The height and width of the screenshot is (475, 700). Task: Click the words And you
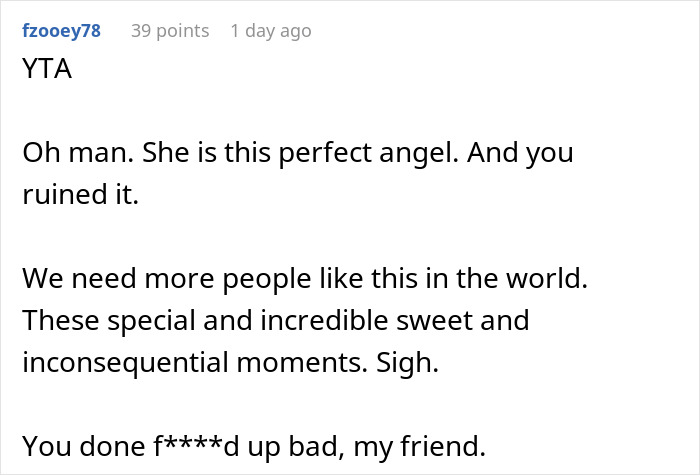pos(520,153)
